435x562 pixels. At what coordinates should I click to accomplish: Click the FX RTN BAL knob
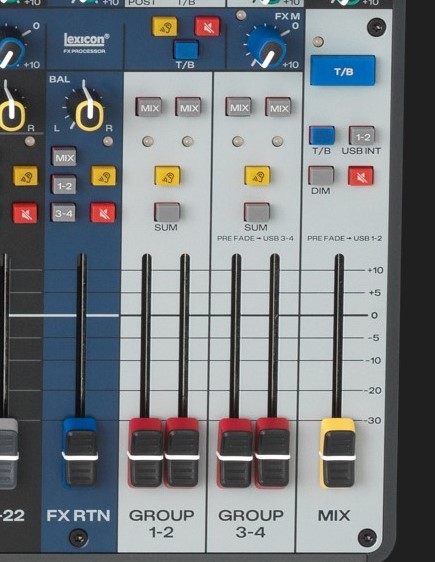[89, 113]
